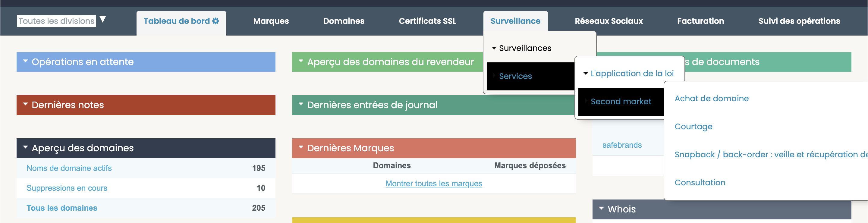Open the Marques tab

pos(271,21)
